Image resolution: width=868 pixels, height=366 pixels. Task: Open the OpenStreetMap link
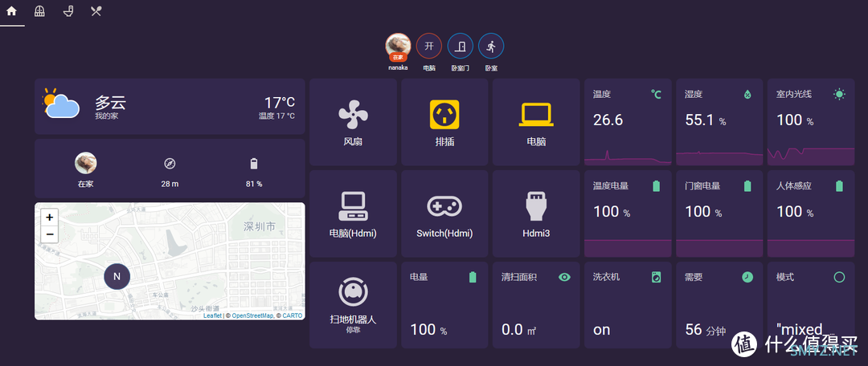pyautogui.click(x=252, y=315)
